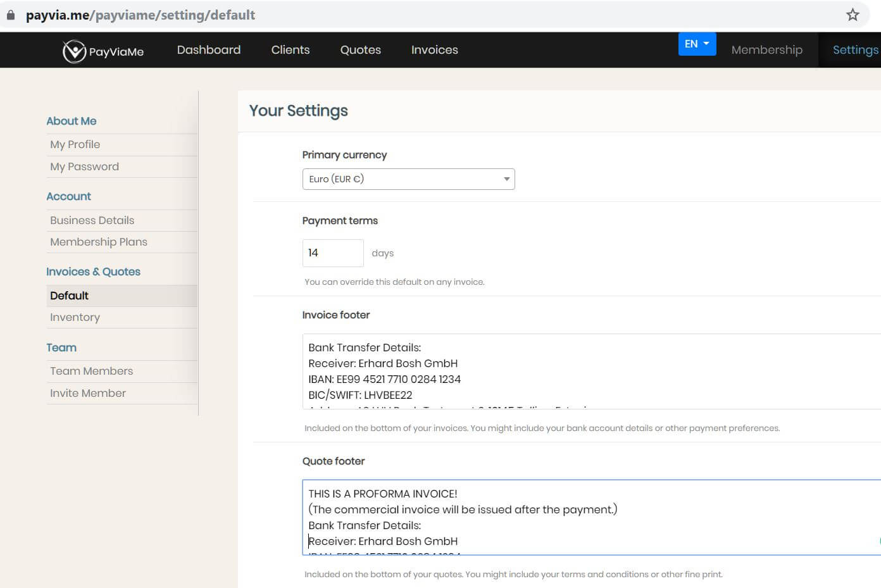This screenshot has height=588, width=881.
Task: Open Invoices from top navigation
Action: (435, 50)
